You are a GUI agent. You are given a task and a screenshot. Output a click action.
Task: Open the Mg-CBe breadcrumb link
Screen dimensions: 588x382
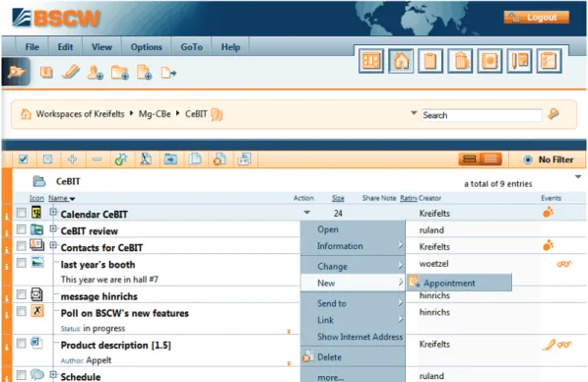[x=155, y=113]
